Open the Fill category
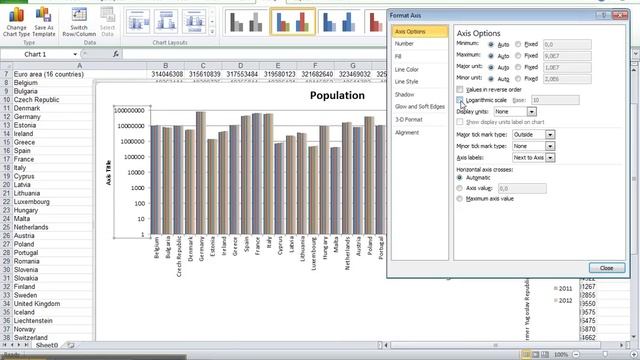The image size is (640, 360). coord(398,56)
